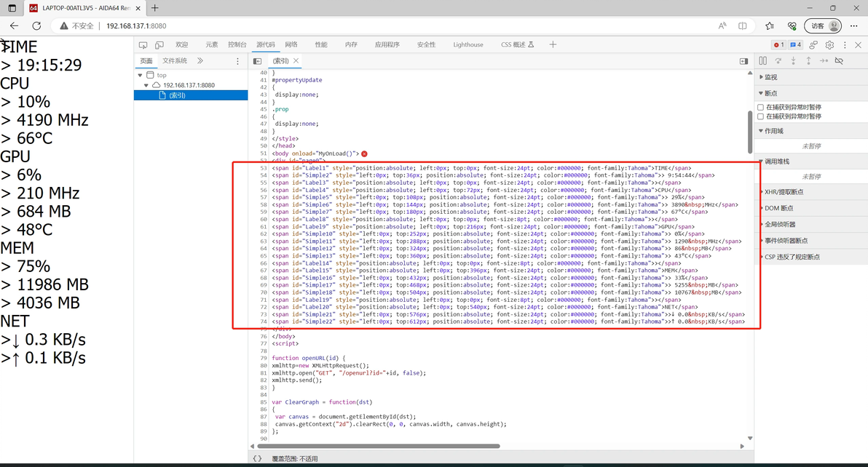This screenshot has width=868, height=467.
Task: Open the browser tab actions menu
Action: [12, 8]
